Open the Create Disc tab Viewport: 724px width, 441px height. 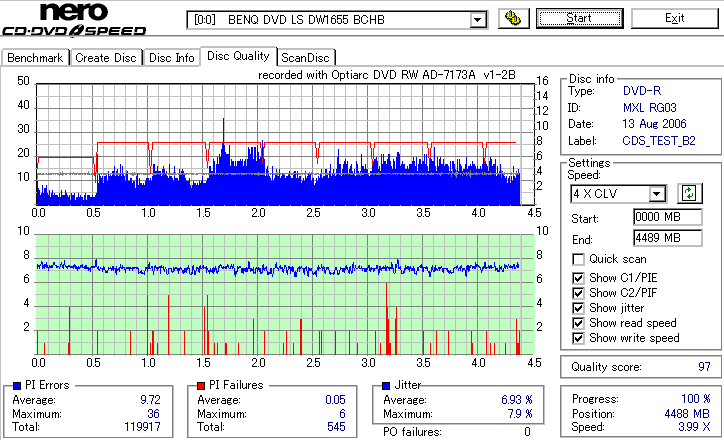106,58
